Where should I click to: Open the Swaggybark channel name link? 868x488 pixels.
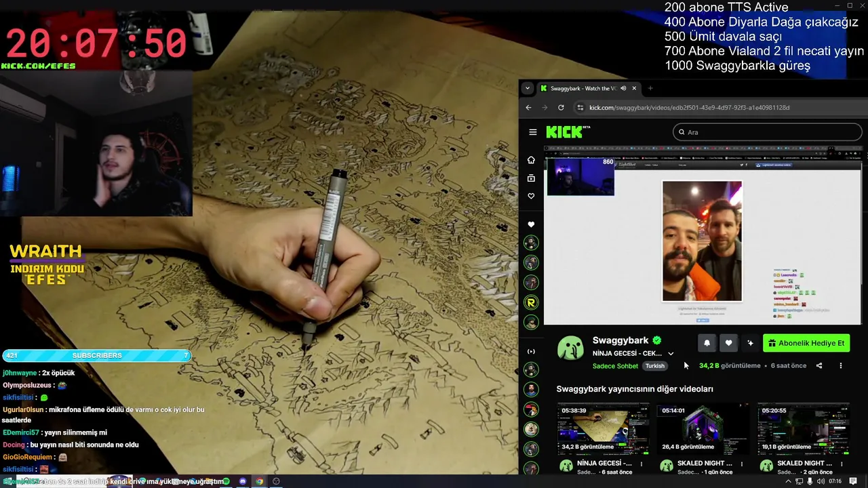pos(620,340)
